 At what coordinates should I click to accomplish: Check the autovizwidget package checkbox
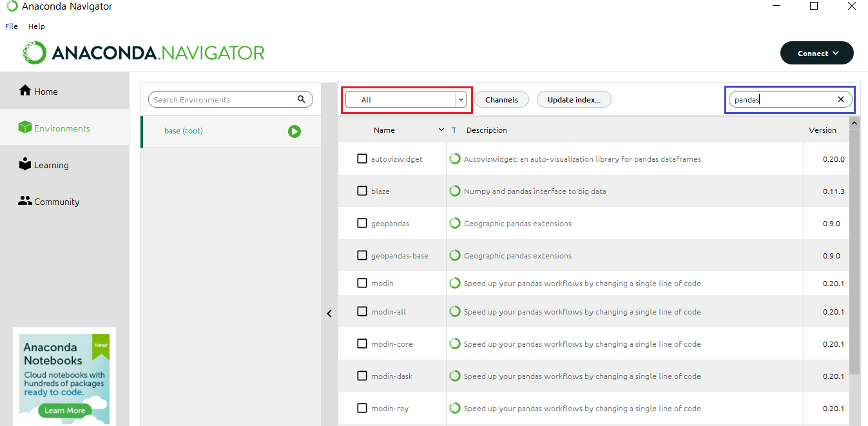coord(362,159)
